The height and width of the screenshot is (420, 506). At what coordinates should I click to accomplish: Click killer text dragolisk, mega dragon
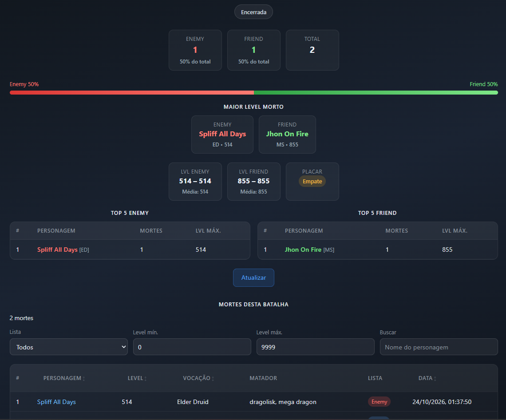(x=283, y=402)
